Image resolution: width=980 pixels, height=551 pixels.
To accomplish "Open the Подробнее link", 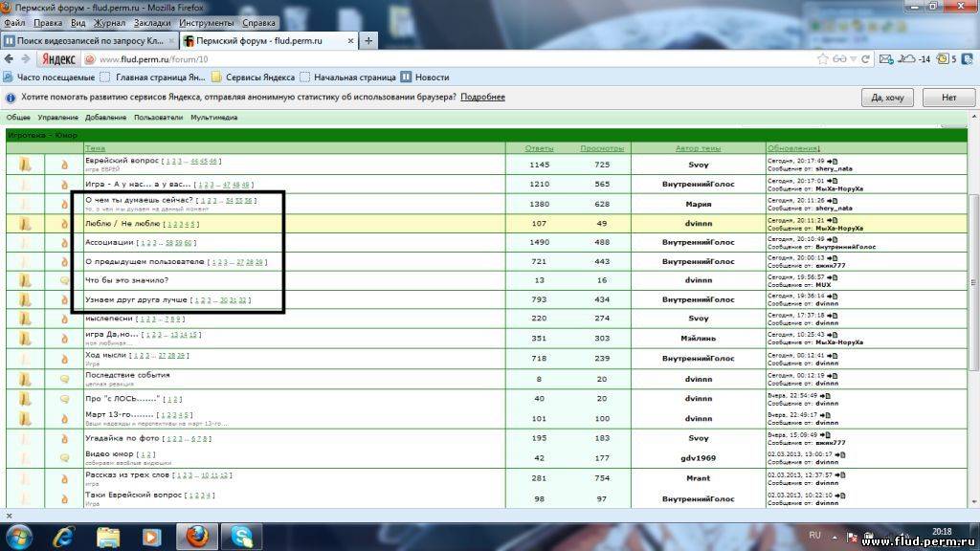I will click(x=482, y=98).
